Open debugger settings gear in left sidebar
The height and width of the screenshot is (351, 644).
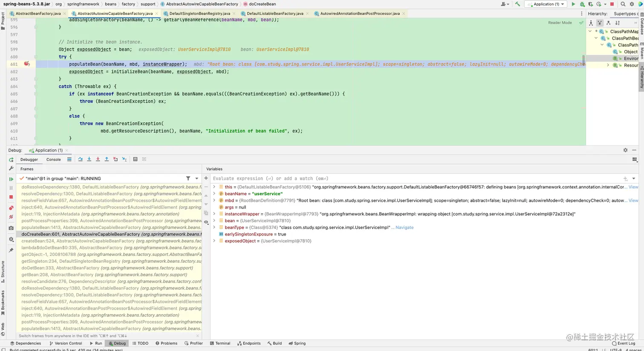[11, 239]
